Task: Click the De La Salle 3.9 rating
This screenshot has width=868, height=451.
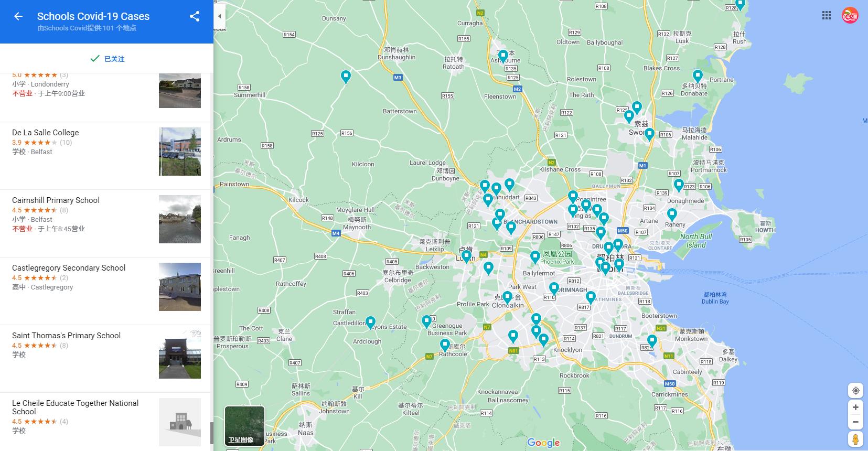Action: 17,142
